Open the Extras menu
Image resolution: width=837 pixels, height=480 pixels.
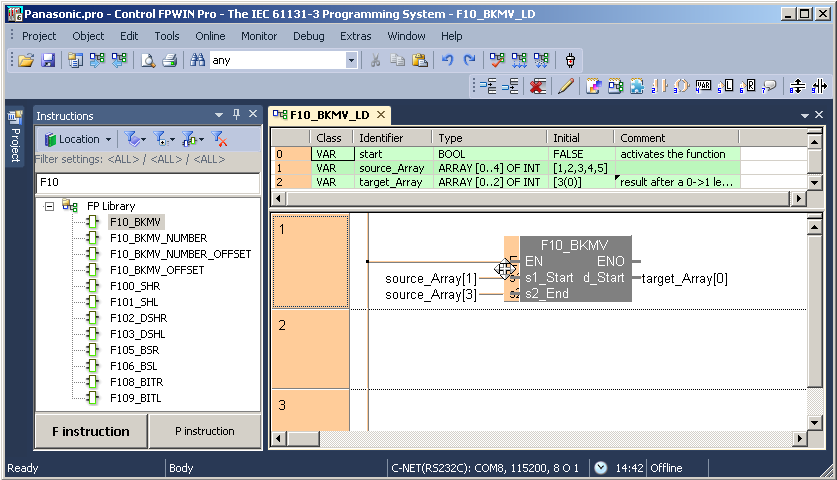pos(355,36)
